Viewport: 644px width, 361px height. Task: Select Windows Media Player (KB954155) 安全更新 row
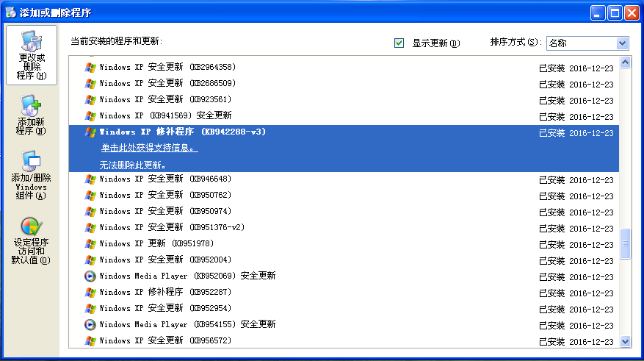pos(344,325)
